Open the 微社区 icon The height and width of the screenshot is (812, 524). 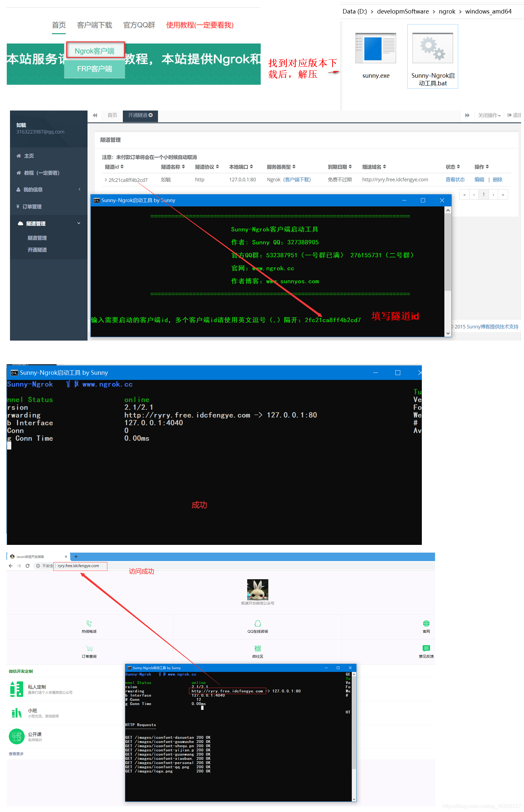point(257,648)
